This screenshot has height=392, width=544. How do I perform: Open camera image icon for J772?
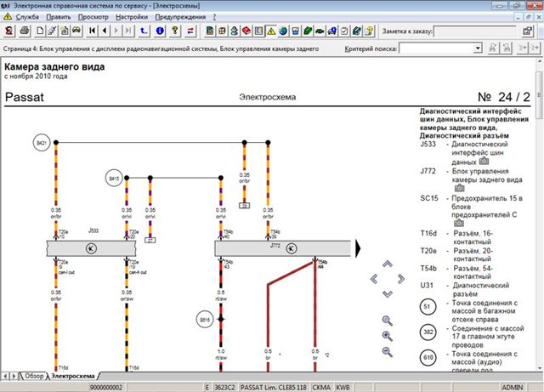point(459,188)
